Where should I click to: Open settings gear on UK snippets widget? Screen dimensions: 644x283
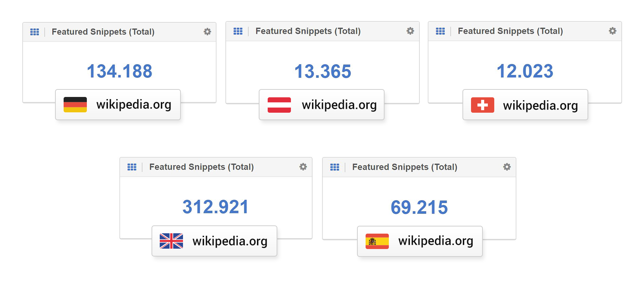(x=303, y=167)
